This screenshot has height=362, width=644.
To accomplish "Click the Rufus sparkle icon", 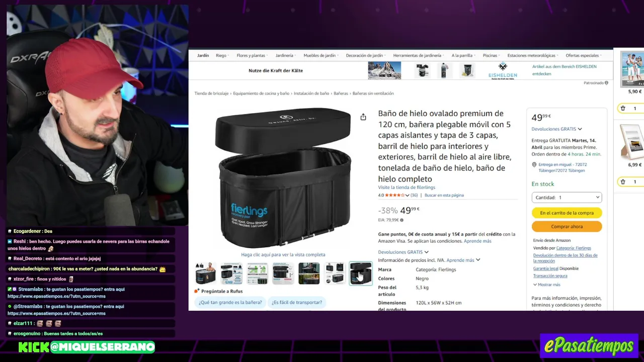I will click(x=197, y=291).
